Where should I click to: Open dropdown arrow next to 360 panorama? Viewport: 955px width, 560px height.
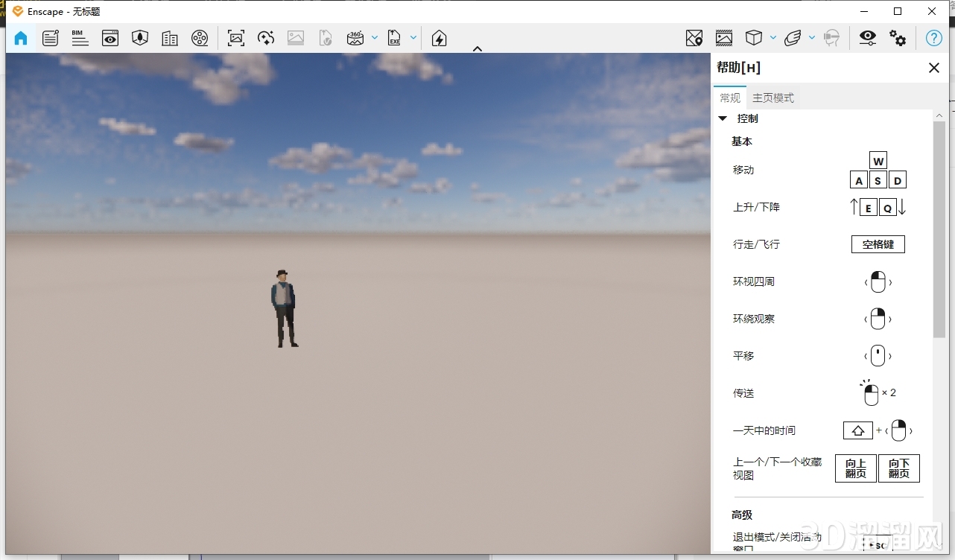pos(375,38)
